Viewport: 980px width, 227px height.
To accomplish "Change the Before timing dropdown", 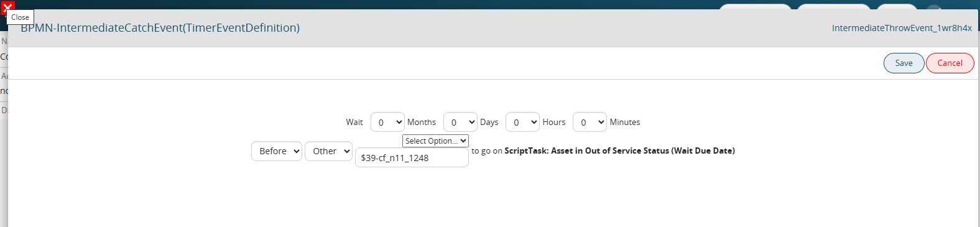I will tap(277, 151).
